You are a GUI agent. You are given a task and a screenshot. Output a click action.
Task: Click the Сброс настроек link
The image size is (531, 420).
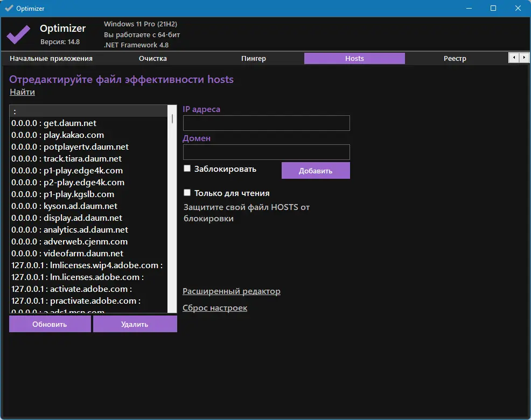(215, 308)
